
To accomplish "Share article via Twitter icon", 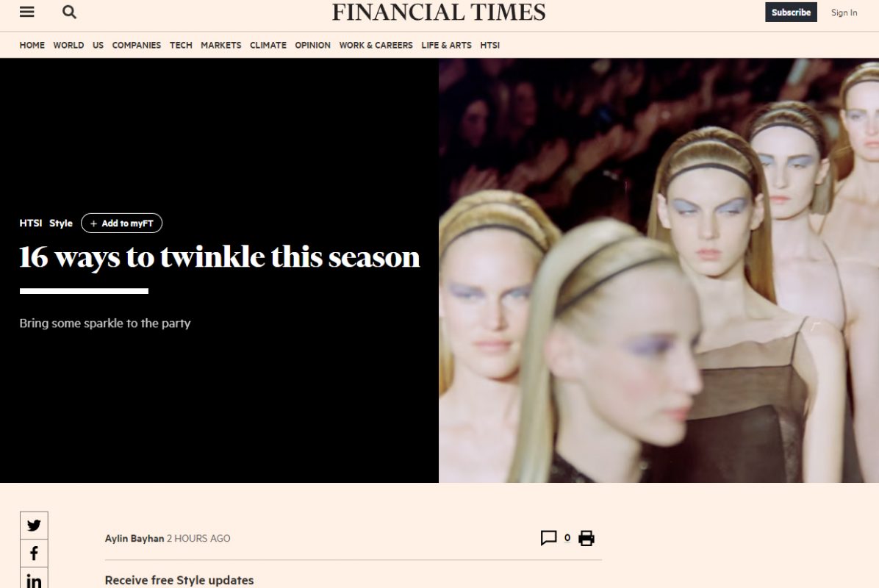I will pos(35,526).
